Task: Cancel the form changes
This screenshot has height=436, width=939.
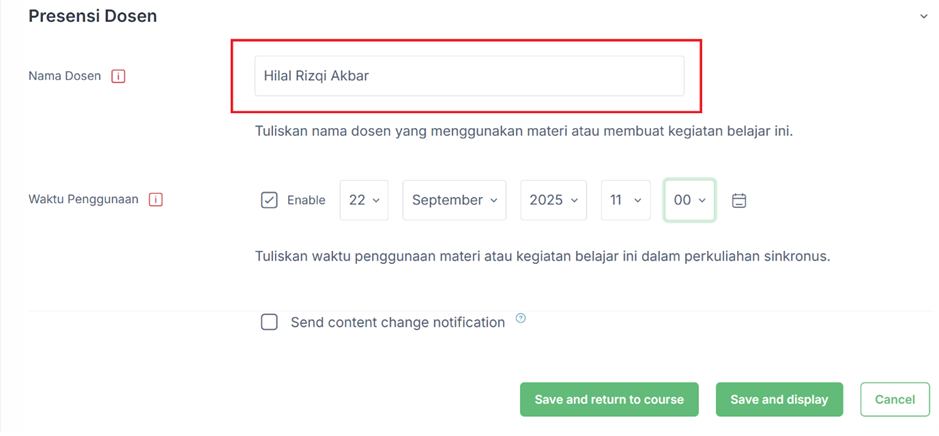Action: (x=894, y=399)
